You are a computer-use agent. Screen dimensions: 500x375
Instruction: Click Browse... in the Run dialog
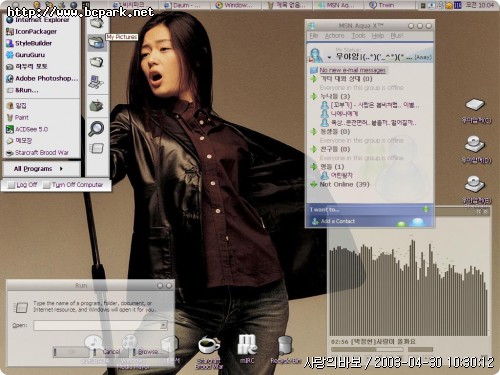pos(147,352)
